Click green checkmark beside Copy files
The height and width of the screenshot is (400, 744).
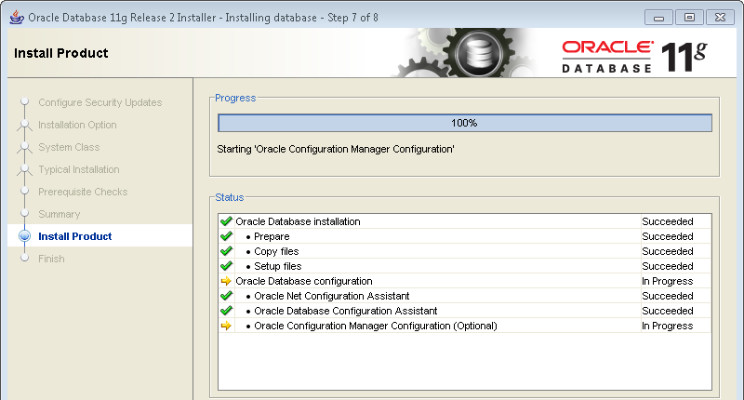226,251
